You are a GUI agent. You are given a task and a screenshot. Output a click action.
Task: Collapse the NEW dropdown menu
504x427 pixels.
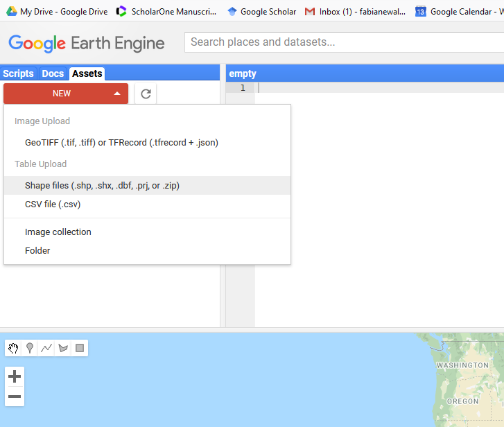tap(66, 94)
